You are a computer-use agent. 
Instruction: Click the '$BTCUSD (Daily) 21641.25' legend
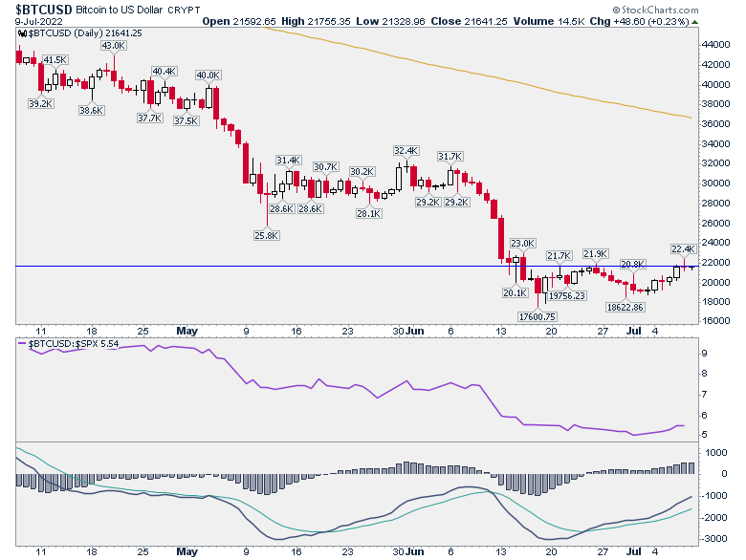[x=85, y=33]
